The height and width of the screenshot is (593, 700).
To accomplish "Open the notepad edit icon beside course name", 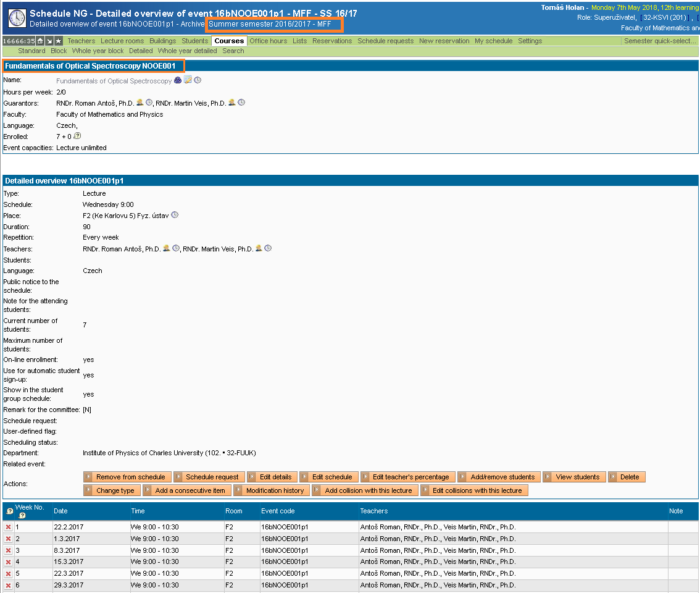I will pos(188,80).
